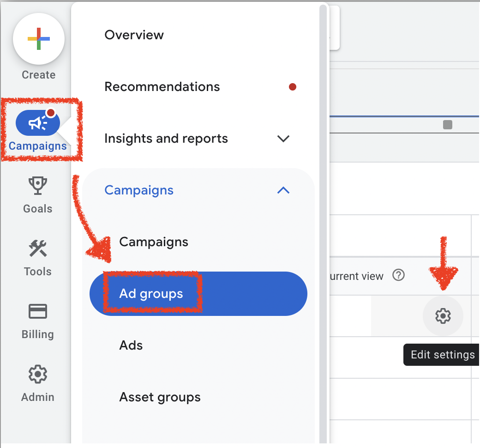Expand the Insights and reports chevron
Viewport: 480px width, 448px height.
point(283,139)
